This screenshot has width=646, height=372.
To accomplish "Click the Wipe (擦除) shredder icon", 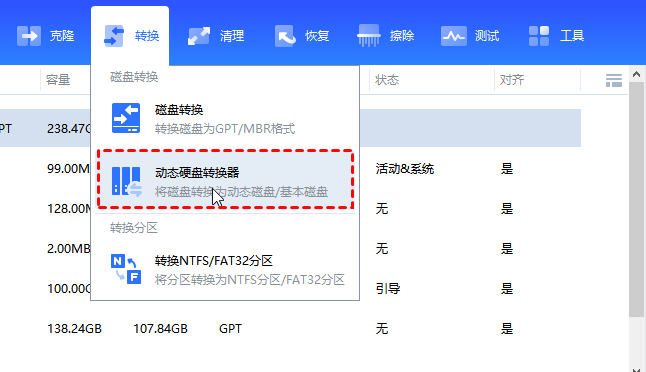I will [369, 35].
